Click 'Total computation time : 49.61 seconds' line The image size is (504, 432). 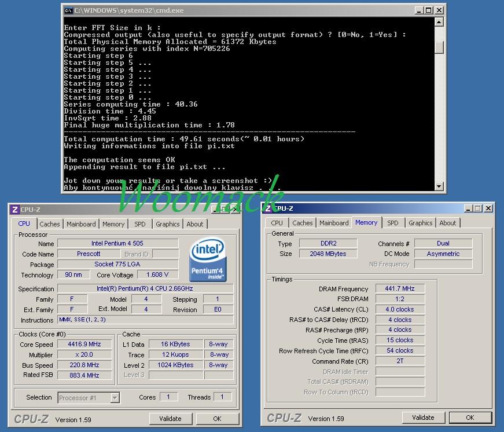tap(184, 139)
